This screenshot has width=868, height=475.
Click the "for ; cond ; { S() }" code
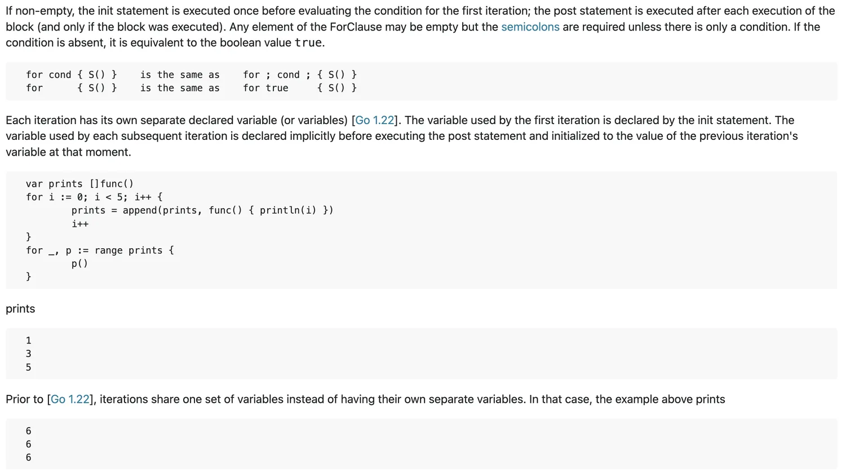tap(299, 74)
